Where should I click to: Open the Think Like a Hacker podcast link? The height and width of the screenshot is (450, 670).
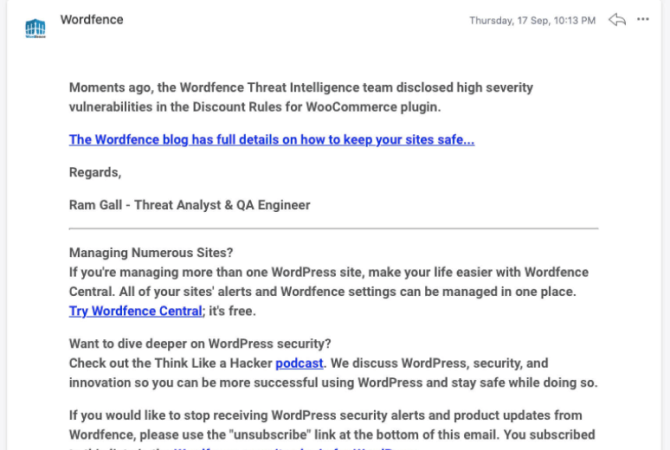(x=299, y=363)
